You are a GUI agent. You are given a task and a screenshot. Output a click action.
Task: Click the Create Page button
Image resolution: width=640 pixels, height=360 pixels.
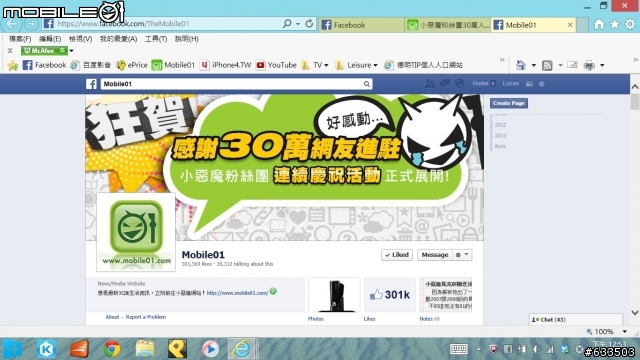point(509,103)
